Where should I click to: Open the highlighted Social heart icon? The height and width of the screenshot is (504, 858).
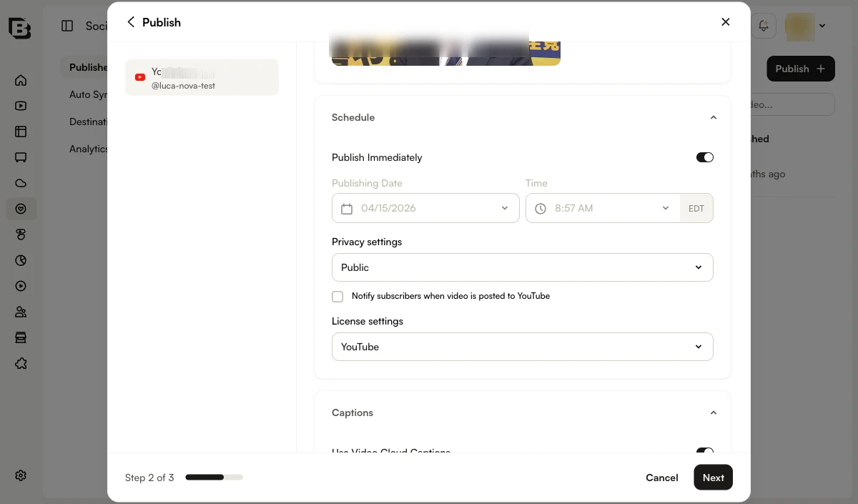[x=21, y=209]
